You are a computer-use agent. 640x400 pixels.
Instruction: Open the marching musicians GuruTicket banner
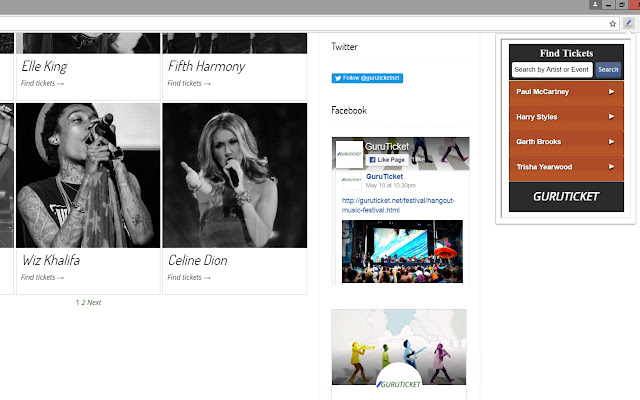(x=399, y=347)
